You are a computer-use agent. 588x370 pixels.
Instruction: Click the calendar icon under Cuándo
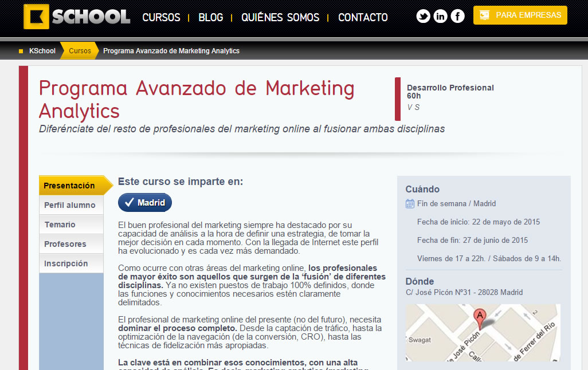410,204
